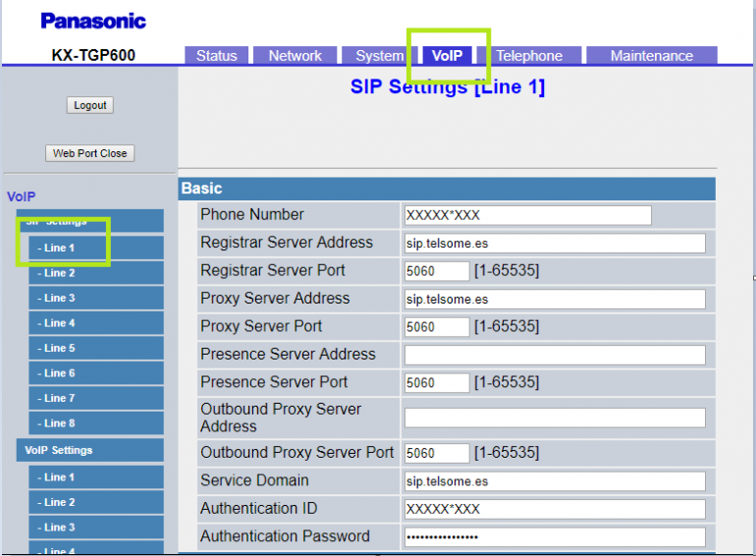Image resolution: width=756 pixels, height=556 pixels.
Task: Open the VoIP Settings sidebar section
Action: (x=89, y=450)
